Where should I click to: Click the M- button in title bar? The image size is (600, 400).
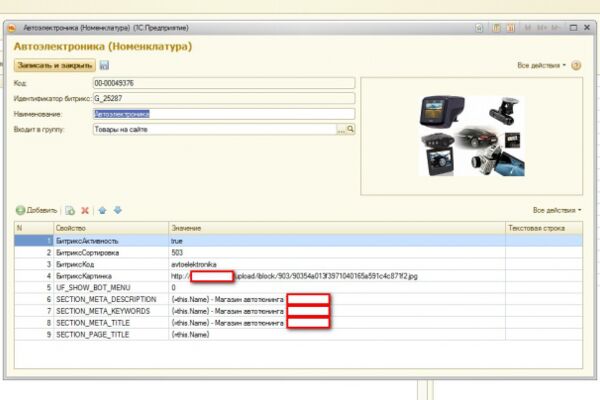point(554,28)
